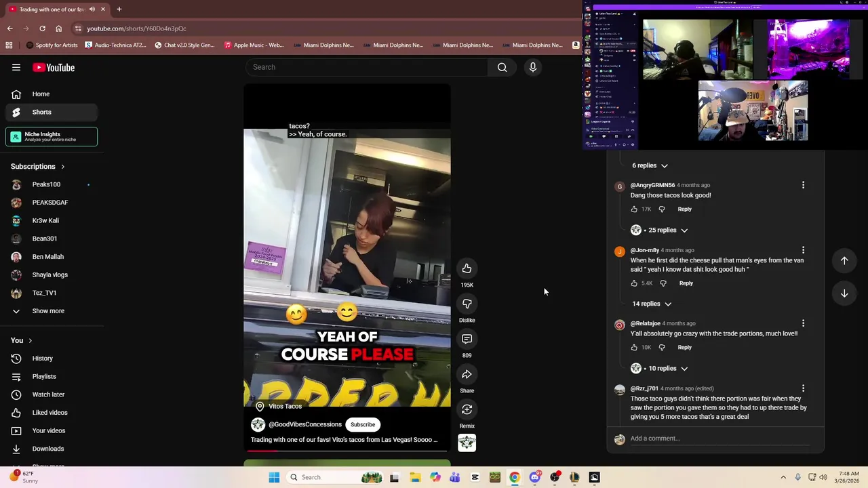View site information icon in address bar
The width and height of the screenshot is (868, 488).
[x=78, y=28]
